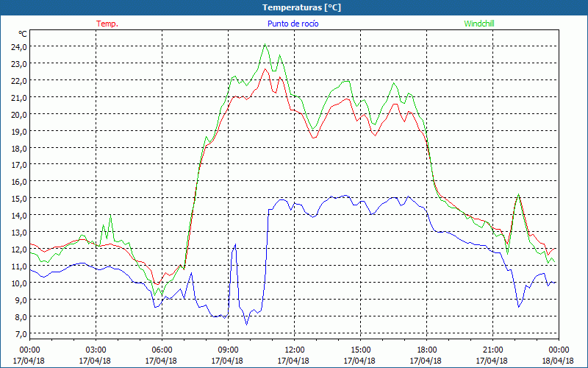Select the blue Punto de rocío legend label
Viewport: 588px width, 368px height.
click(x=293, y=24)
